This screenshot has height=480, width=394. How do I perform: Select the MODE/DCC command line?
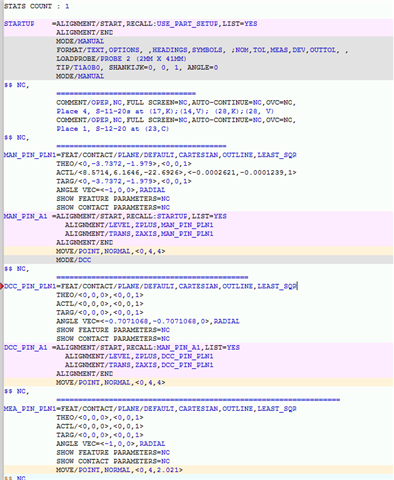click(x=74, y=260)
